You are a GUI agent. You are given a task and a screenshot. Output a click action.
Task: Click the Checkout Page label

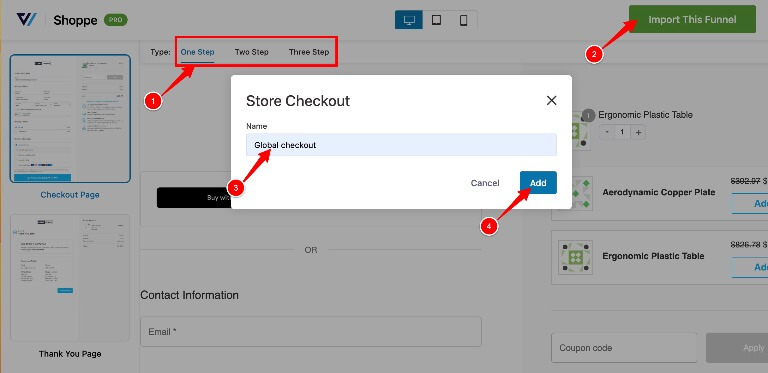pyautogui.click(x=70, y=195)
